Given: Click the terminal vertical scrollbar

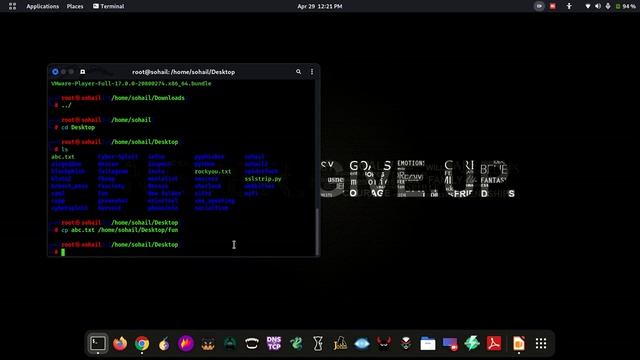Looking at the screenshot, I should coord(317,231).
